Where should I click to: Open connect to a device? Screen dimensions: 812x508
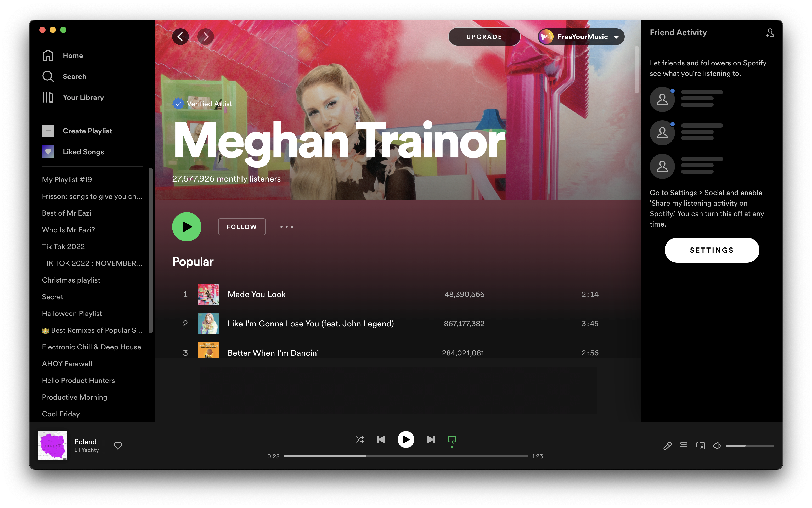click(701, 445)
